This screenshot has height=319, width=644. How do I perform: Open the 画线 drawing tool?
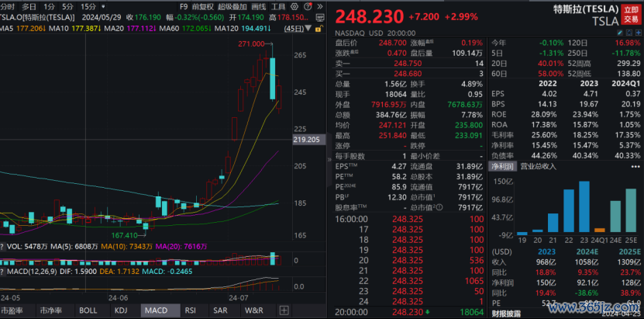259,6
